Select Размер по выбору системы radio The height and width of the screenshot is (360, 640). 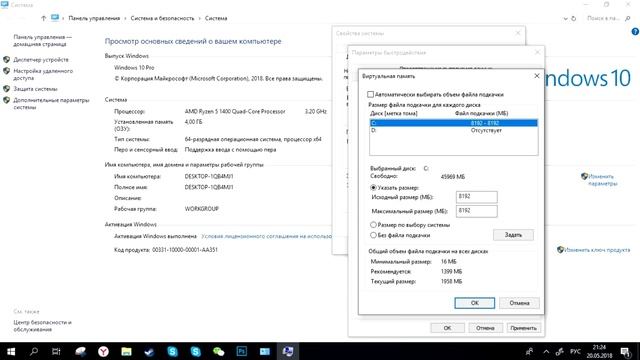(373, 225)
